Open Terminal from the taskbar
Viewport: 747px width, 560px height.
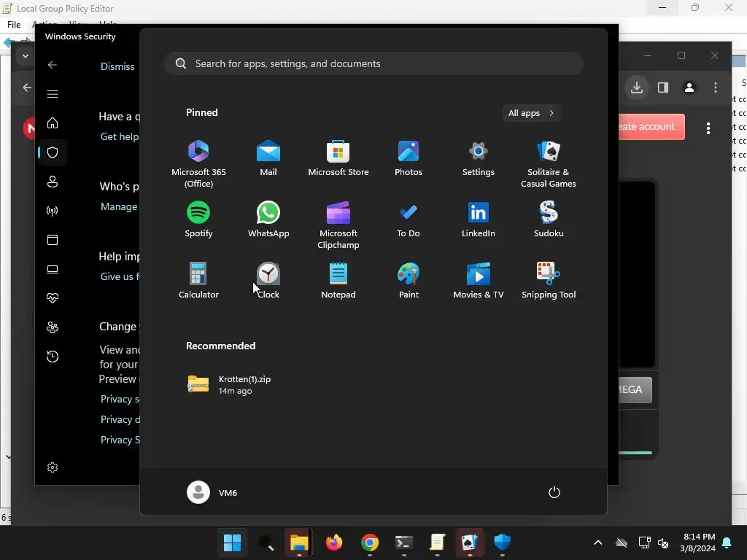(x=403, y=542)
